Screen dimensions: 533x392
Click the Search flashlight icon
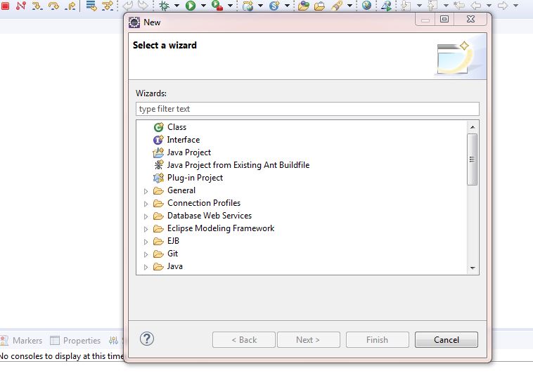tap(337, 6)
